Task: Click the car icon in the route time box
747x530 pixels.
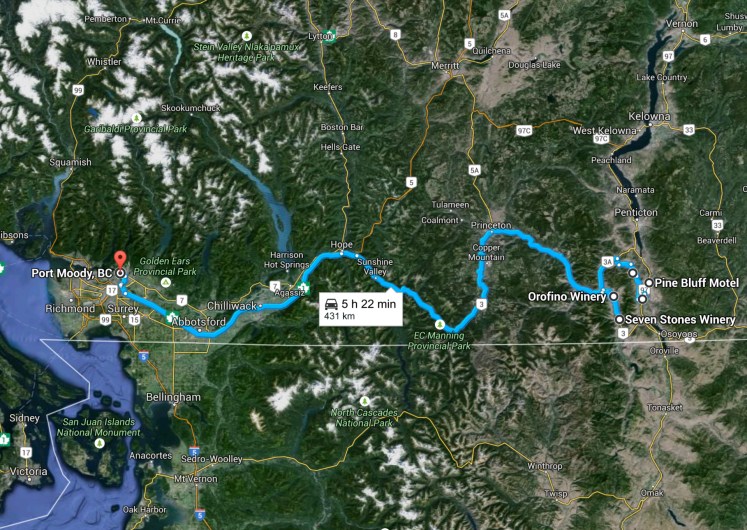Action: 331,304
